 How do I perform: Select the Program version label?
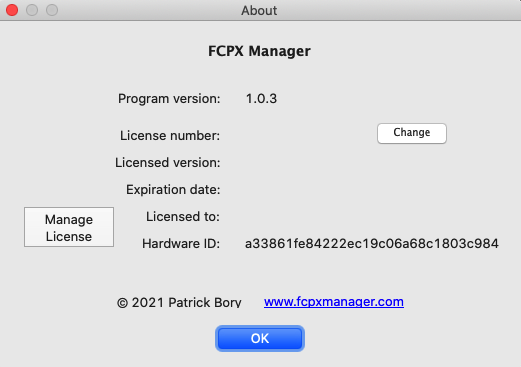click(169, 99)
